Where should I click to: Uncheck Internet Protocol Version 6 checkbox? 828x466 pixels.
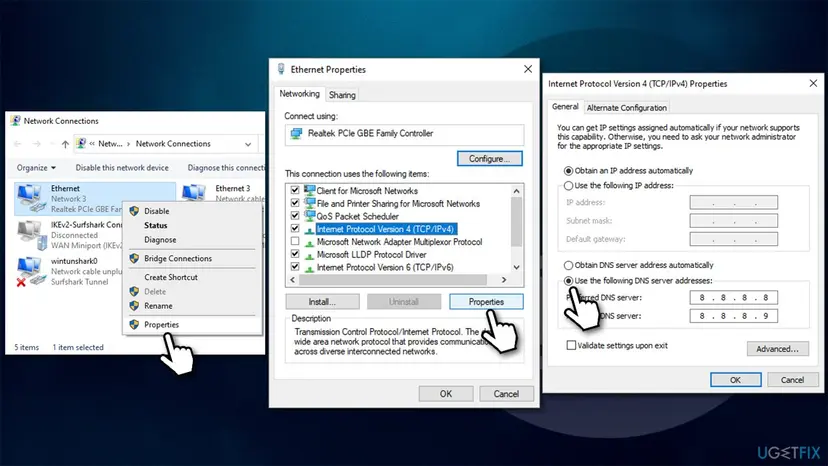[295, 267]
